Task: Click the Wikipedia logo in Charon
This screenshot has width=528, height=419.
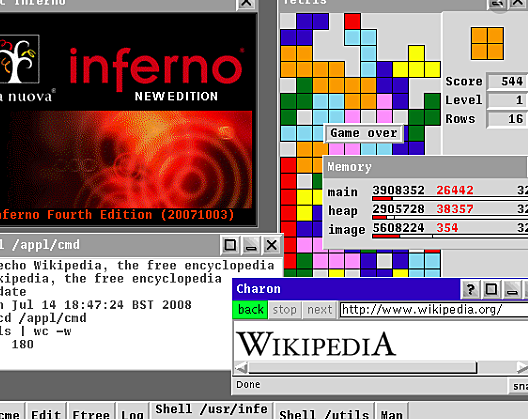Action: coord(316,344)
